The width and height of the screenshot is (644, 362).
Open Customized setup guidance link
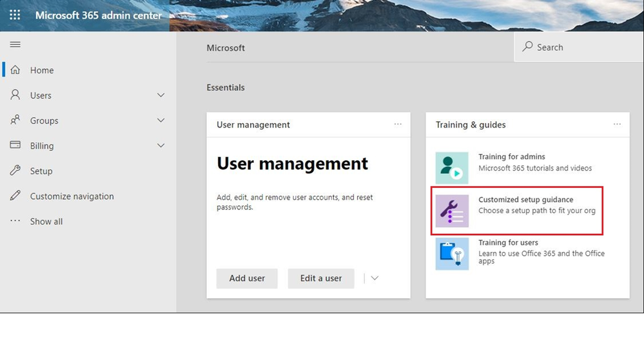[x=526, y=200]
